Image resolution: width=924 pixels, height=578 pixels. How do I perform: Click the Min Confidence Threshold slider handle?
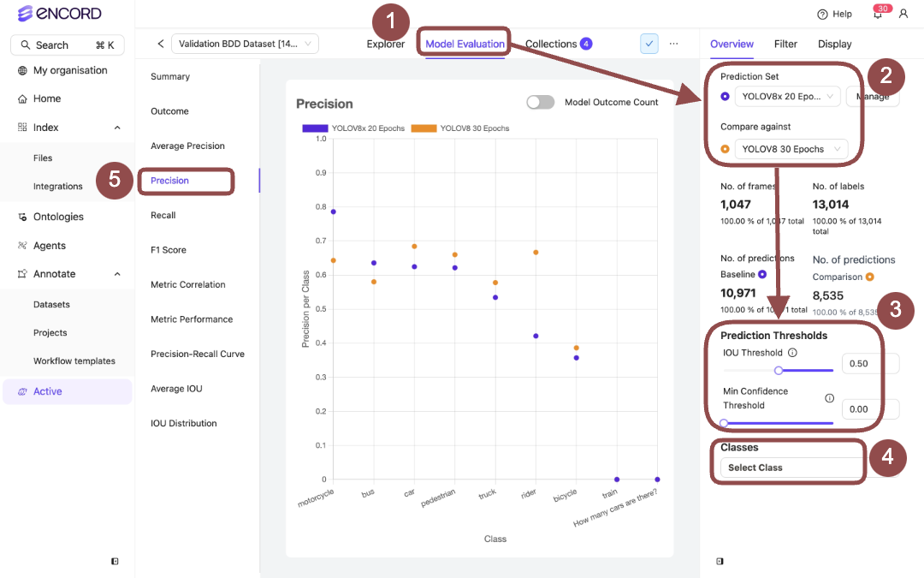pos(725,423)
